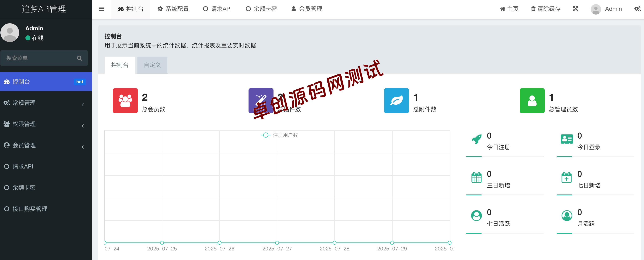Open 接口购买管理 in the sidebar
This screenshot has width=644, height=260.
coord(46,209)
